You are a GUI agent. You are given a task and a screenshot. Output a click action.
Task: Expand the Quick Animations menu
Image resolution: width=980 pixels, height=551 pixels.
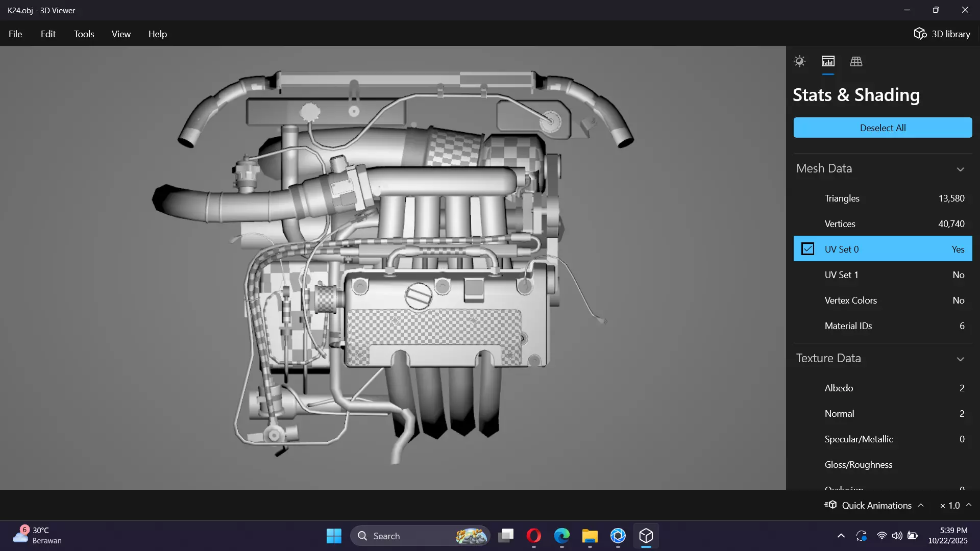point(921,505)
